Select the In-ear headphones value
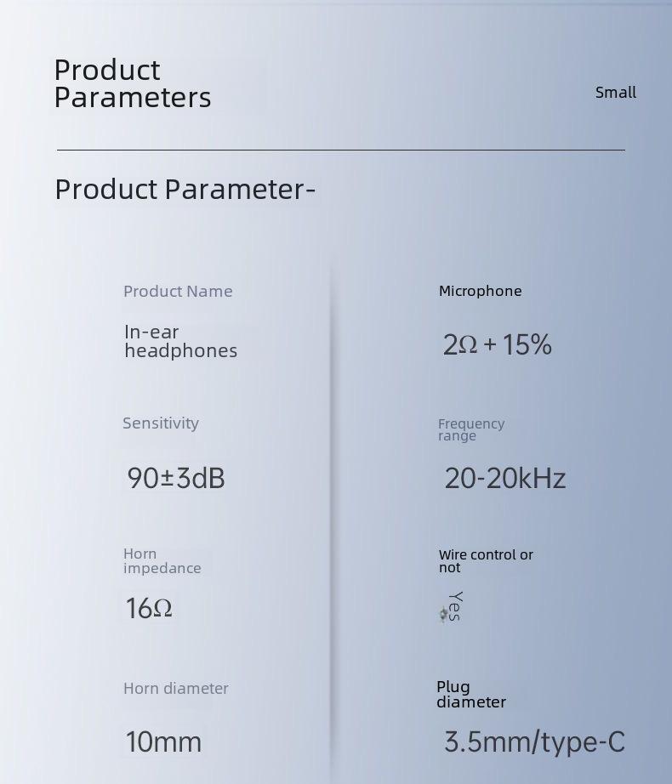672x784 pixels. click(181, 342)
